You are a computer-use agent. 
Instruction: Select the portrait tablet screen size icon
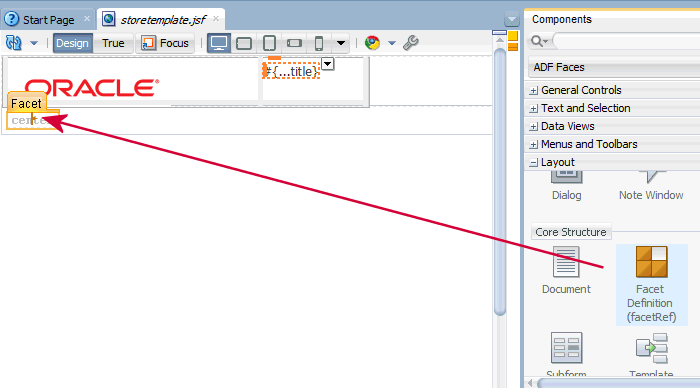269,43
